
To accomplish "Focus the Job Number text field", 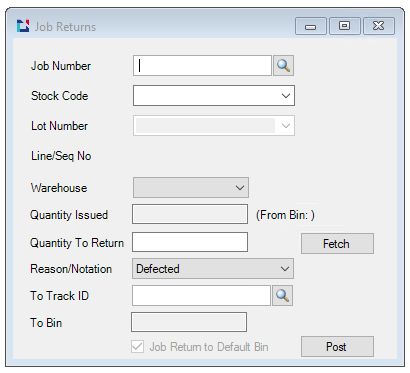I will (x=202, y=66).
